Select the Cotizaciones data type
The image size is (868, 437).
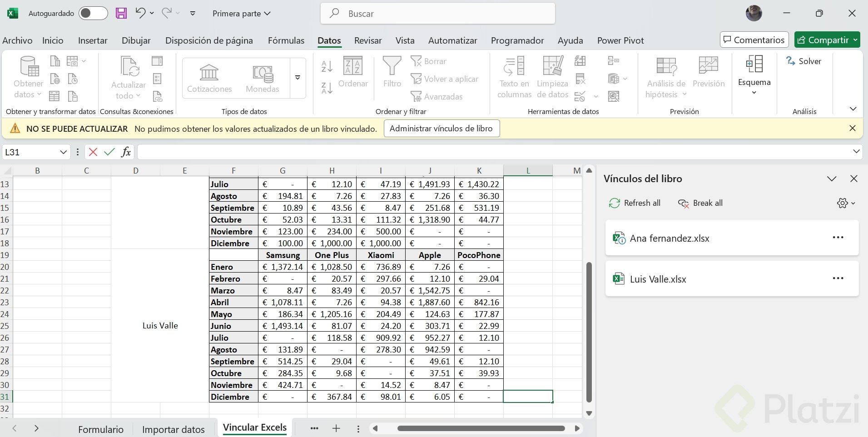click(x=209, y=78)
